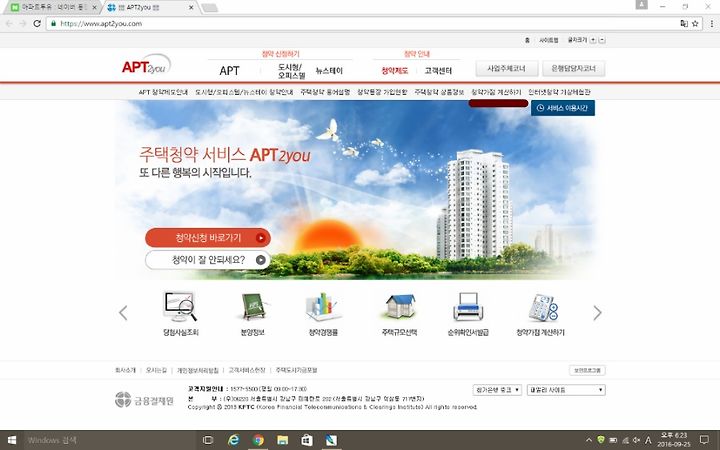Bookmark this page with the star icon

[x=696, y=23]
